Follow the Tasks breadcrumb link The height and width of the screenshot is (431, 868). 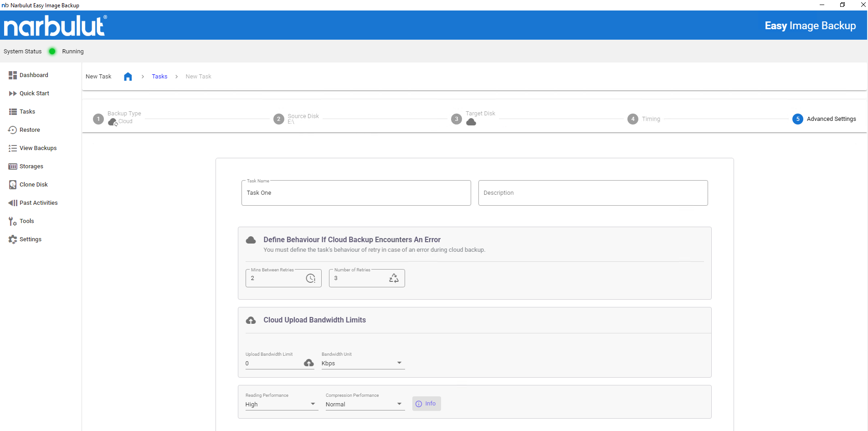pyautogui.click(x=159, y=77)
